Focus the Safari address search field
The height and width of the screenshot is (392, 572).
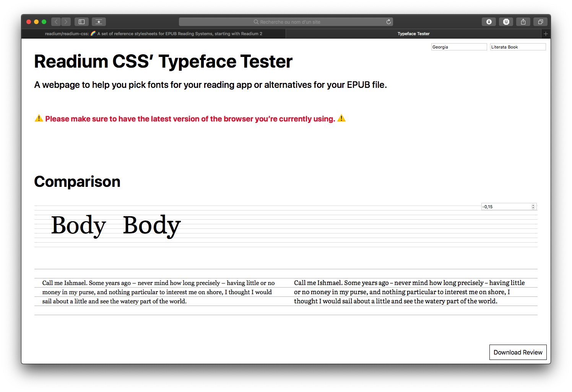(286, 22)
